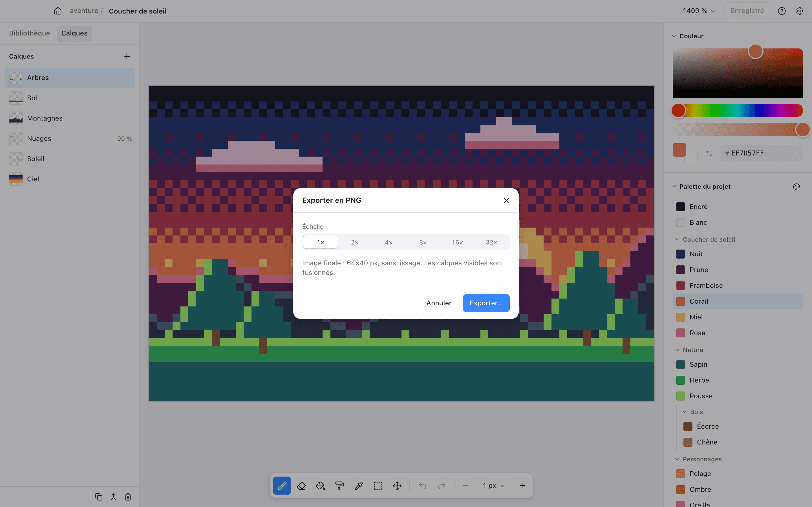
Task: Swap foreground and background colors
Action: pyautogui.click(x=709, y=153)
